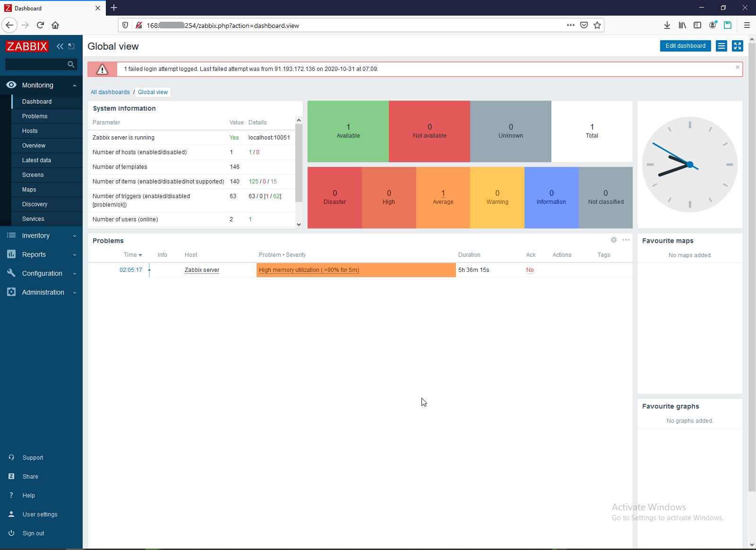This screenshot has width=756, height=550.
Task: Open the All dashboards breadcrumb link
Action: (110, 92)
